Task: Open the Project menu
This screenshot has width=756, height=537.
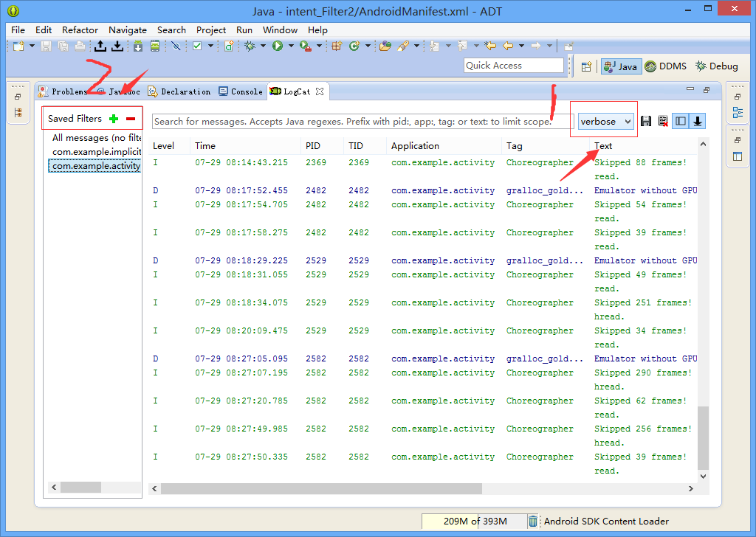Action: click(x=210, y=30)
